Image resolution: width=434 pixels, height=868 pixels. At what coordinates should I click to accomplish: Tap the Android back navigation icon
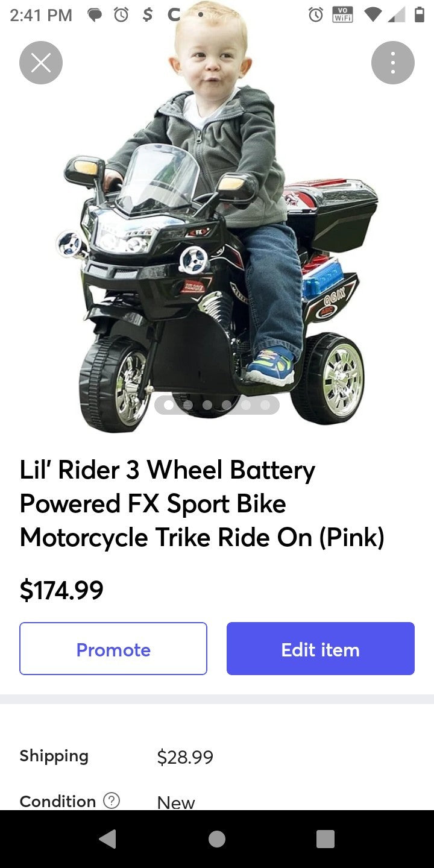pyautogui.click(x=107, y=838)
